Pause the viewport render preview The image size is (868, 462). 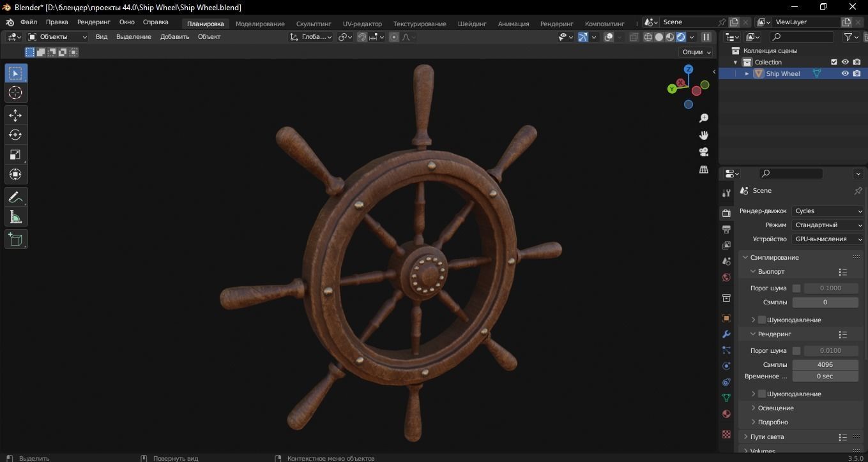point(706,37)
